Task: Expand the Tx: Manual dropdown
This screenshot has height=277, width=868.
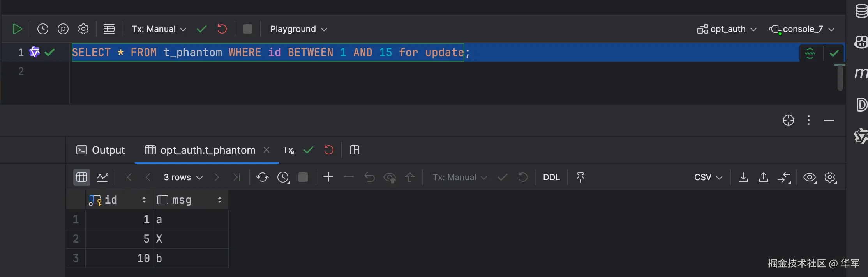Action: coord(159,29)
